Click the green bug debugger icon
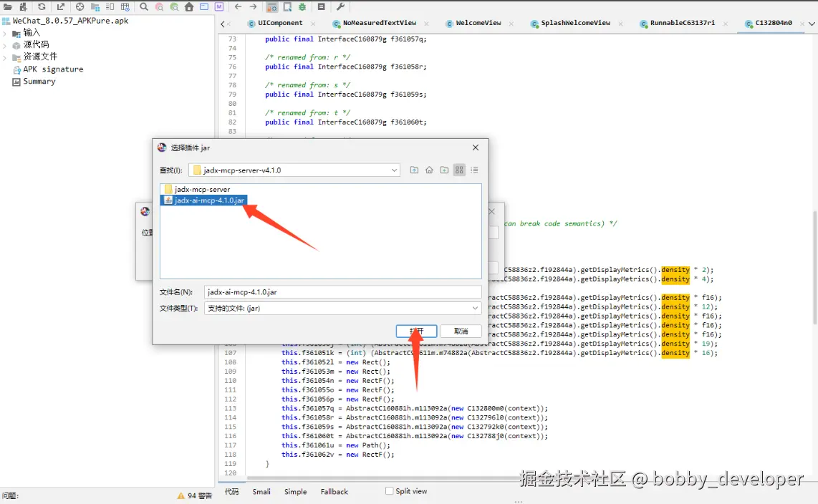The height and width of the screenshot is (504, 818). pyautogui.click(x=302, y=6)
